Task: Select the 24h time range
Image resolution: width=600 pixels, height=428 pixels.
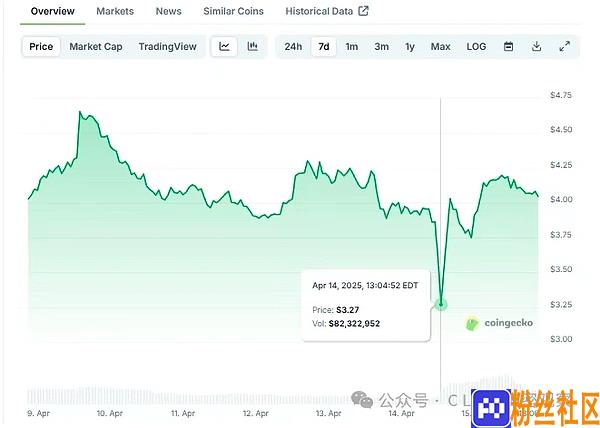Action: click(293, 46)
